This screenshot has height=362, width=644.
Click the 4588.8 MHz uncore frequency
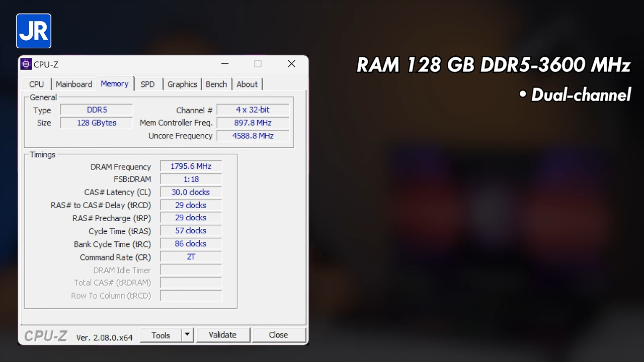pyautogui.click(x=253, y=136)
